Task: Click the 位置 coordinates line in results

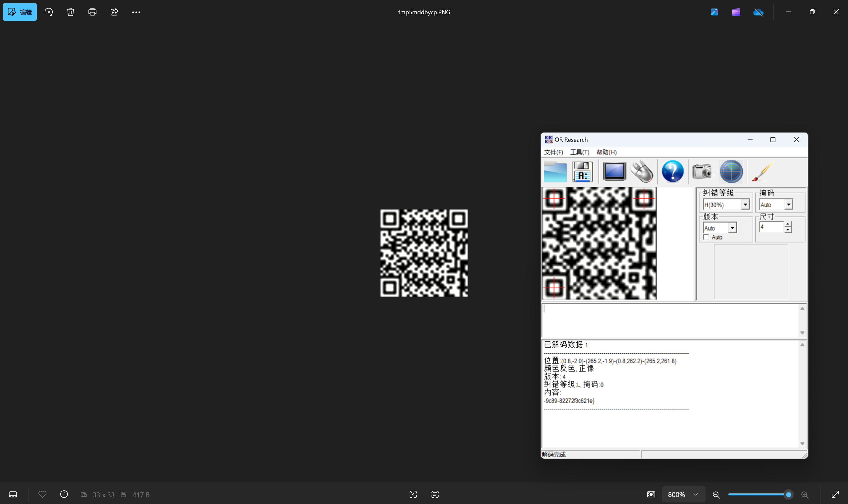Action: (x=610, y=361)
